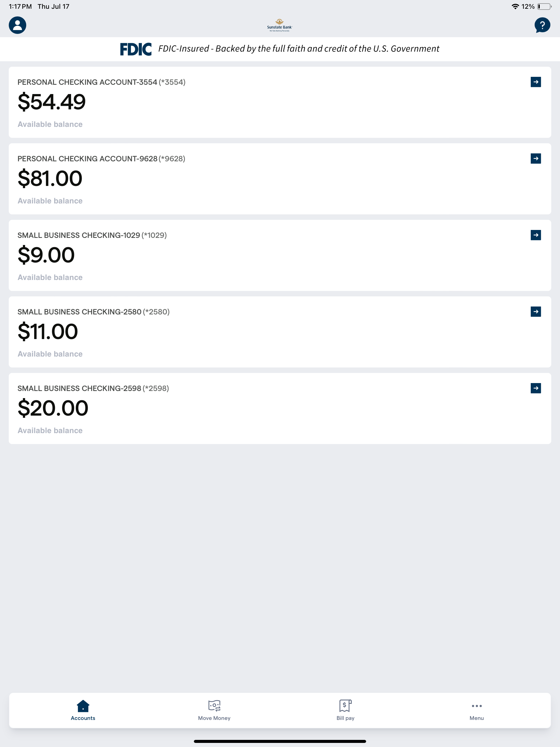Open arrow for Small Business Checking 2598
Screen dimensions: 560x747
click(536, 388)
